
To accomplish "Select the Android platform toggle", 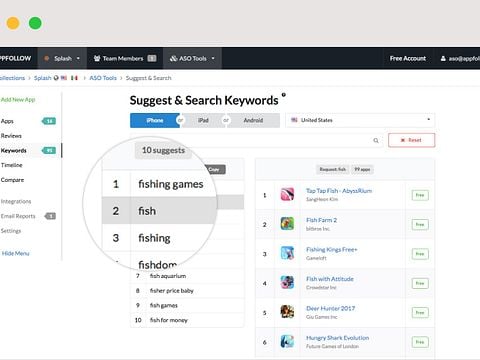I will [253, 120].
